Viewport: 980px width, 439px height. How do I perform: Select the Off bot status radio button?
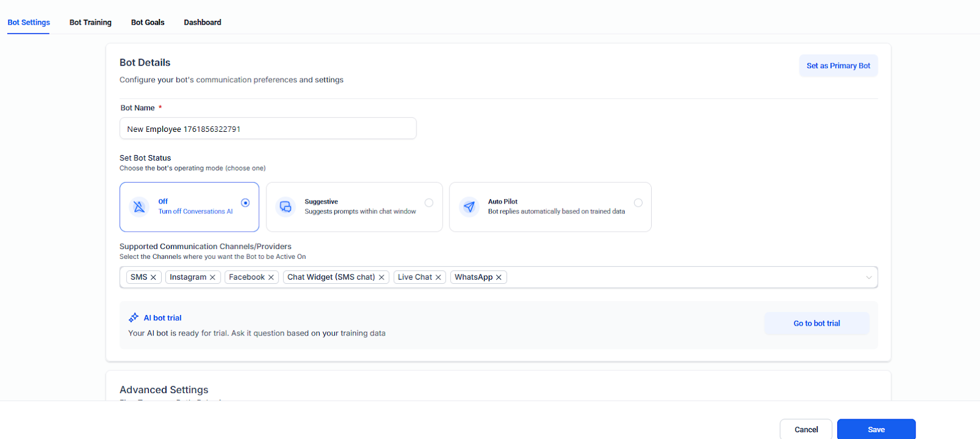(245, 203)
